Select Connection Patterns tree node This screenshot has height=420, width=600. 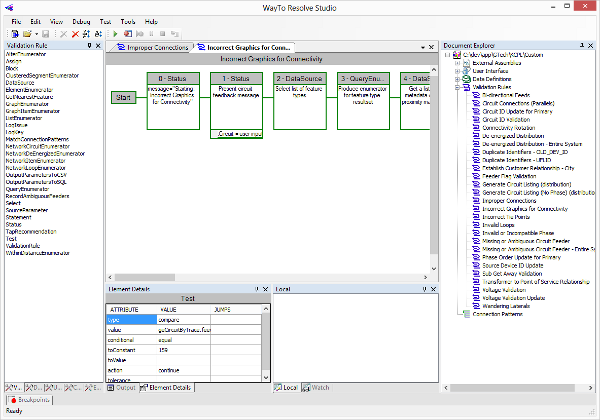(497, 314)
